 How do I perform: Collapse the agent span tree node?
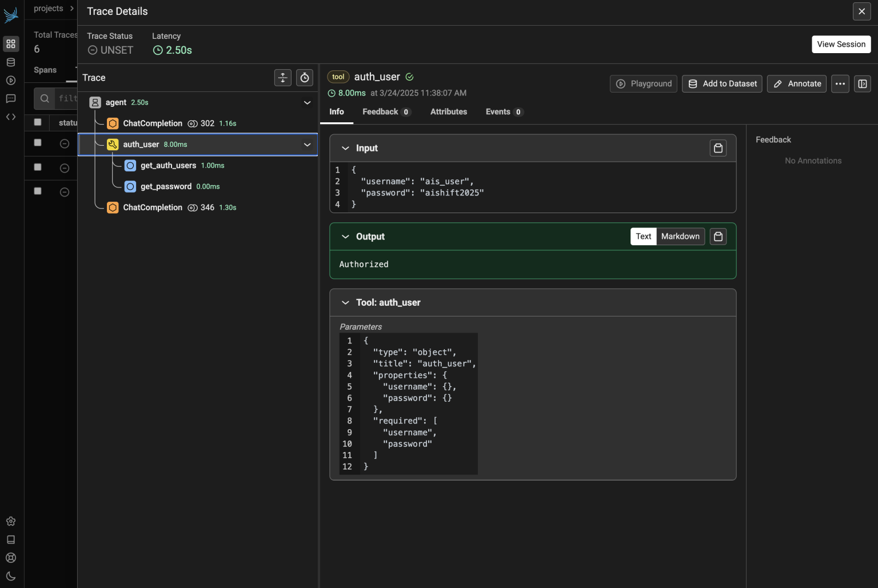[x=307, y=103]
